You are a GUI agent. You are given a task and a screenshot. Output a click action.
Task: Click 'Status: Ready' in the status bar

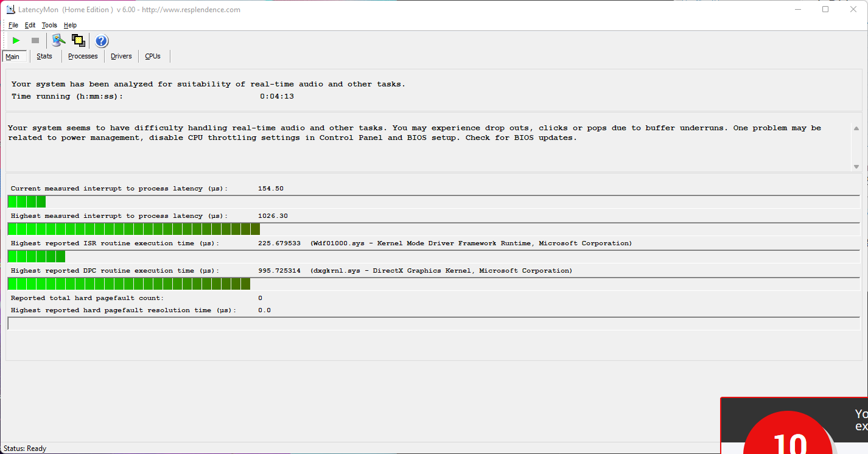tap(25, 449)
